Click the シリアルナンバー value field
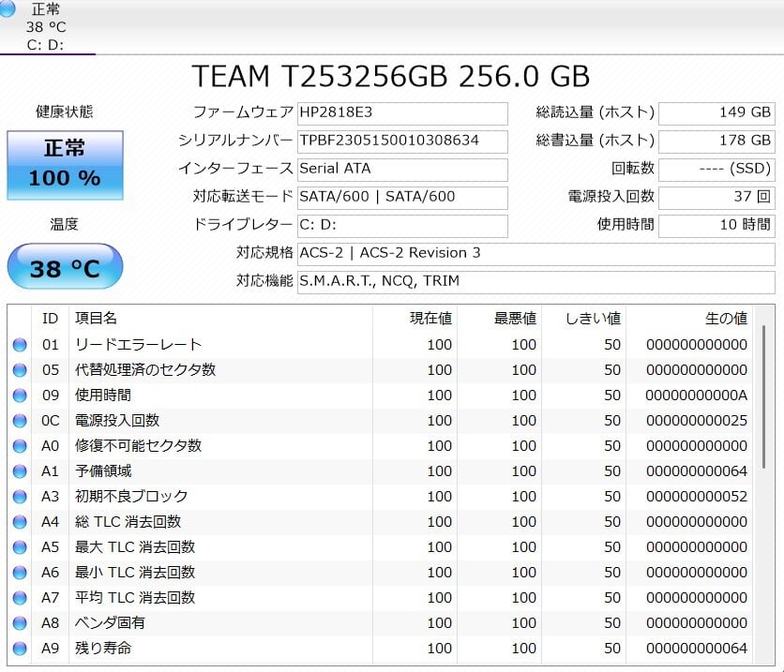This screenshot has width=784, height=672. (x=402, y=141)
